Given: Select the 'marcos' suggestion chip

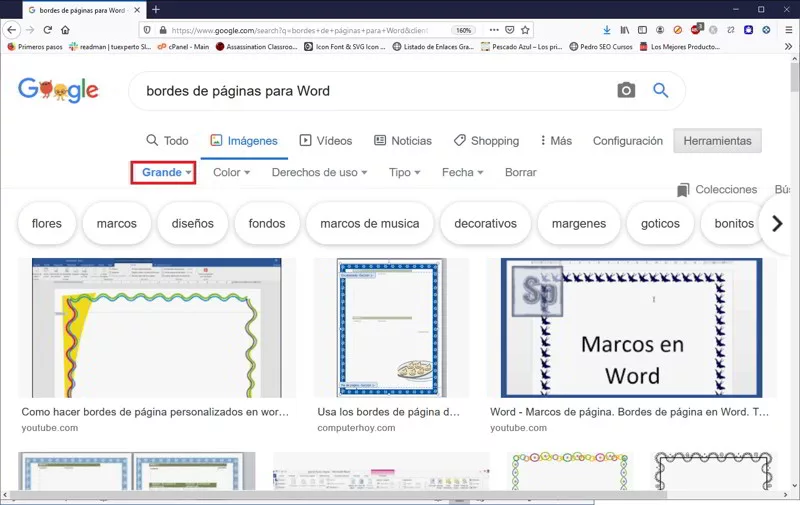Looking at the screenshot, I should (117, 223).
